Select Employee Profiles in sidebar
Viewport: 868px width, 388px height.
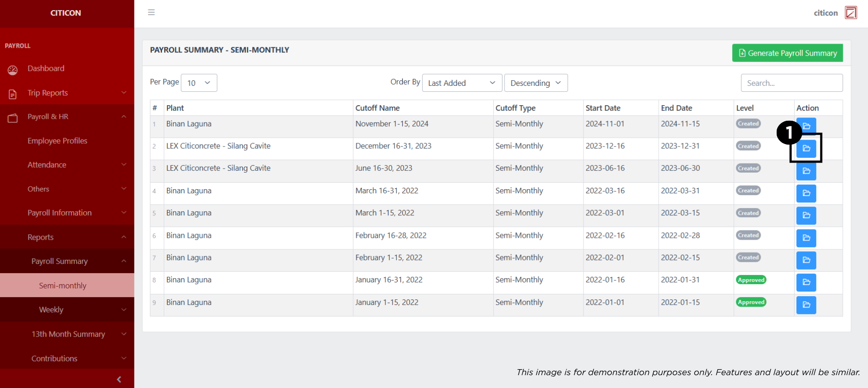[x=57, y=141]
